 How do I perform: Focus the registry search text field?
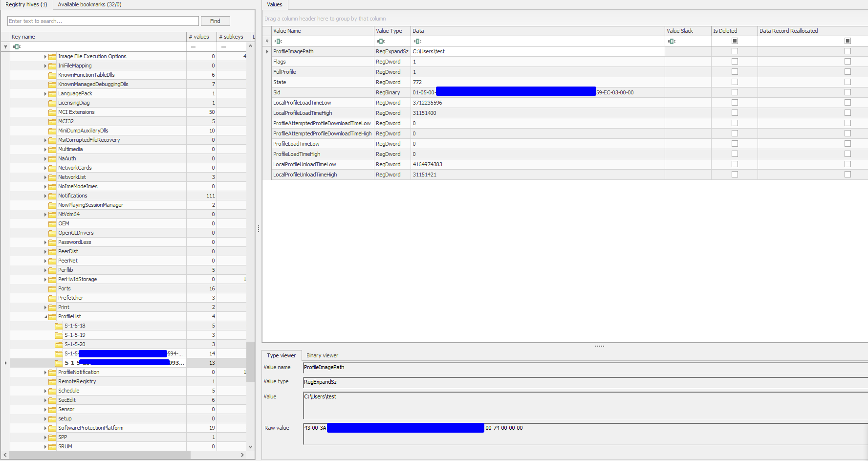[103, 21]
